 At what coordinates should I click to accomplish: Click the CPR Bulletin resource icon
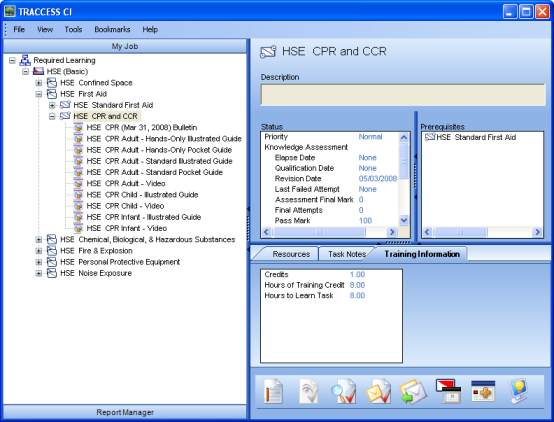point(78,128)
